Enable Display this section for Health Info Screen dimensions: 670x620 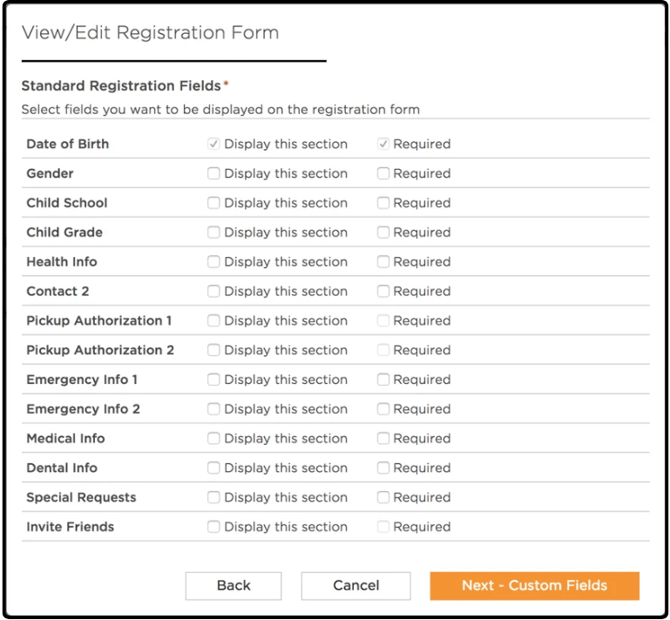coord(214,262)
